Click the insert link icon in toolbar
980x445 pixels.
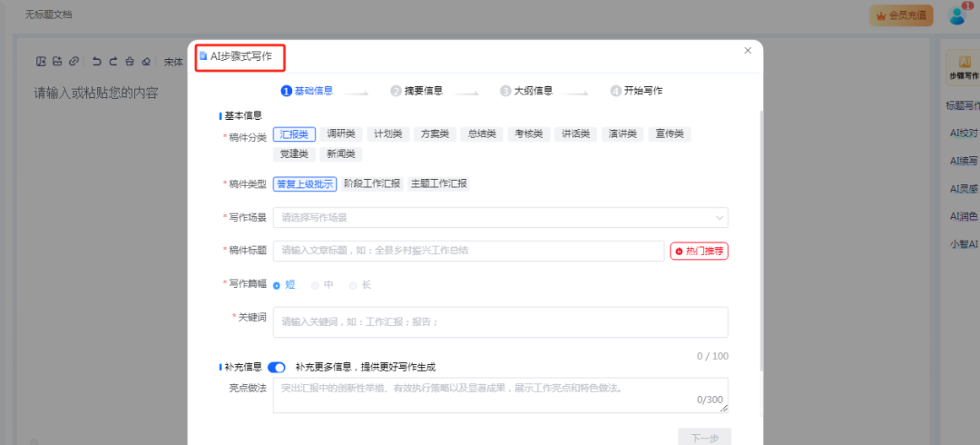tap(73, 62)
